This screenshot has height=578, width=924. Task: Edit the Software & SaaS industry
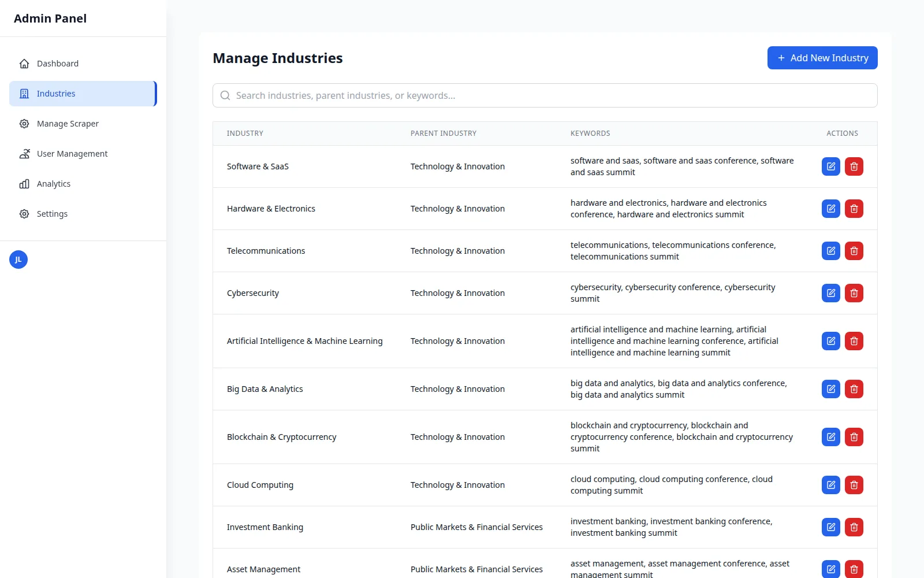coord(830,166)
